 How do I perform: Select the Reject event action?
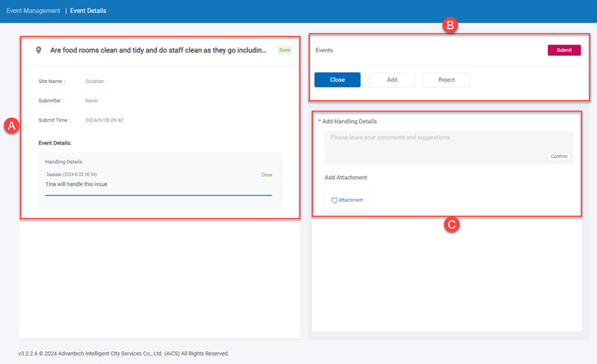tap(447, 80)
